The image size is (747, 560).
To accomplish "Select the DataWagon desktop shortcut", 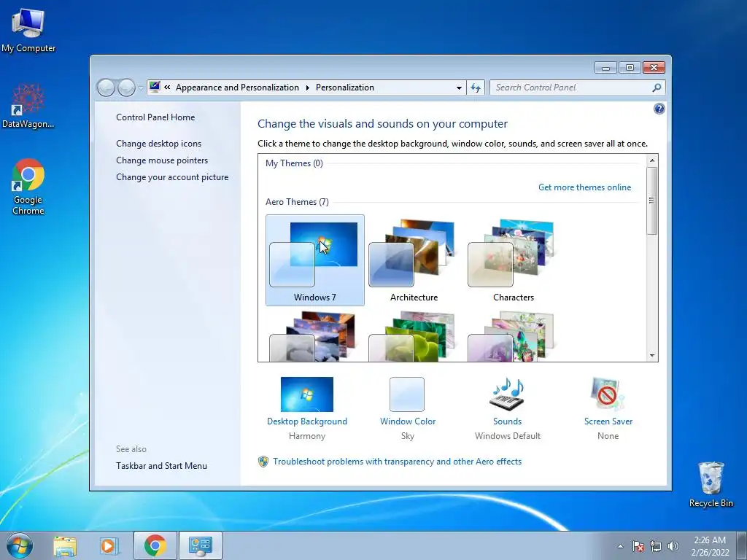I will pyautogui.click(x=28, y=106).
